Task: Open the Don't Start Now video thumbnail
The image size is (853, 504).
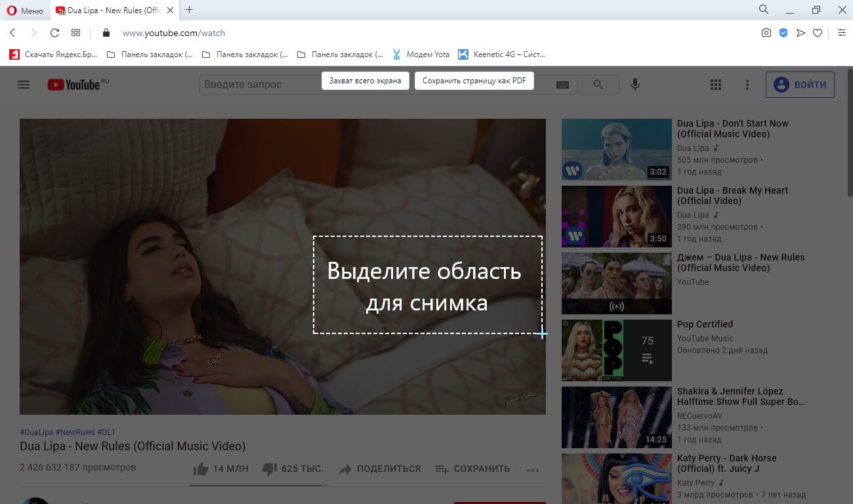Action: [616, 149]
